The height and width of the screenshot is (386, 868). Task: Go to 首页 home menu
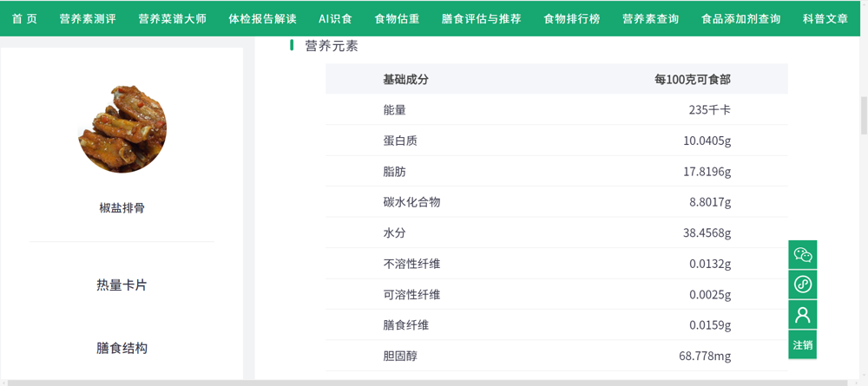coord(24,18)
